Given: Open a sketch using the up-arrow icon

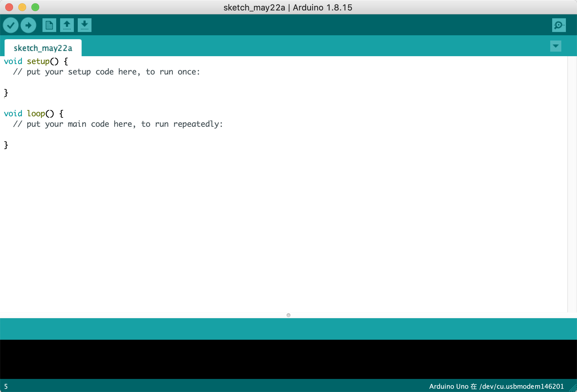Looking at the screenshot, I should pyautogui.click(x=67, y=25).
